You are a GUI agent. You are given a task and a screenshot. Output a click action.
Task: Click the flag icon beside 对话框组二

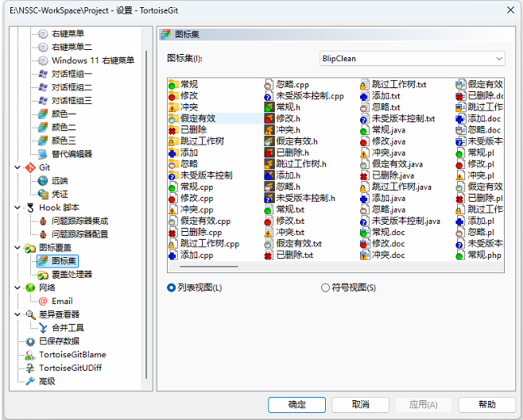coord(43,87)
